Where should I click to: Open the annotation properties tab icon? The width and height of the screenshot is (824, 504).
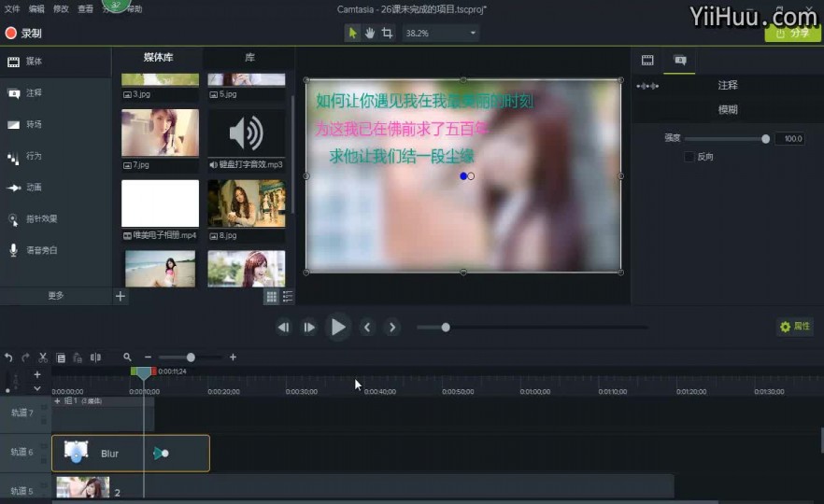point(680,61)
